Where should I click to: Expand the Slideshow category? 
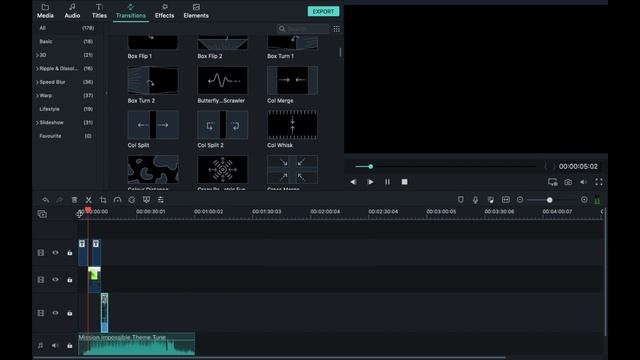pos(37,122)
